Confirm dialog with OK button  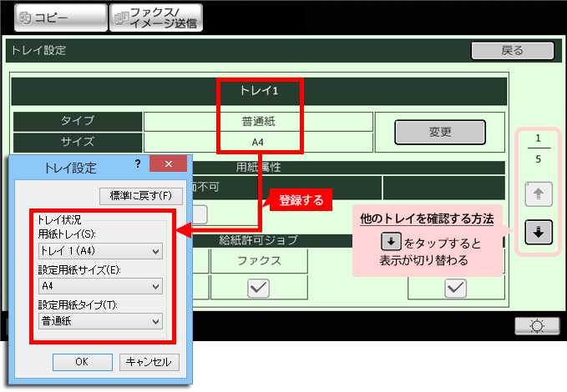pyautogui.click(x=82, y=361)
